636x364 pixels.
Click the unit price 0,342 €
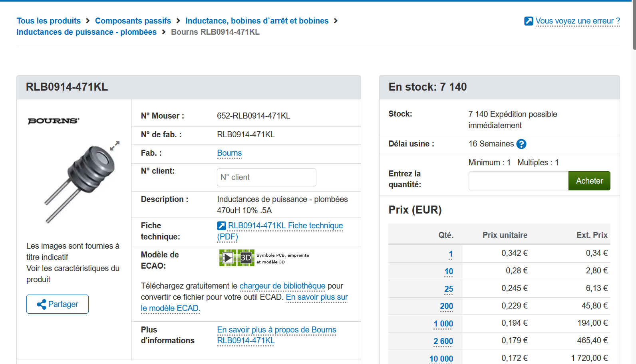(515, 253)
